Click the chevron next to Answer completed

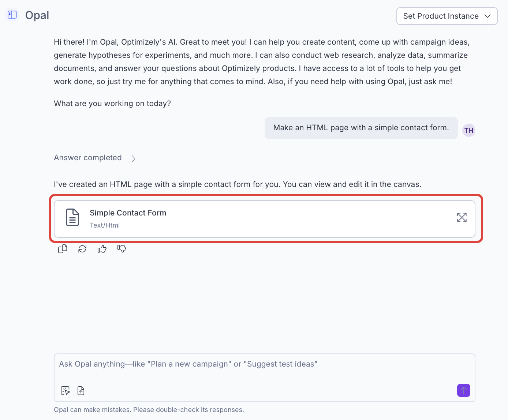click(134, 158)
